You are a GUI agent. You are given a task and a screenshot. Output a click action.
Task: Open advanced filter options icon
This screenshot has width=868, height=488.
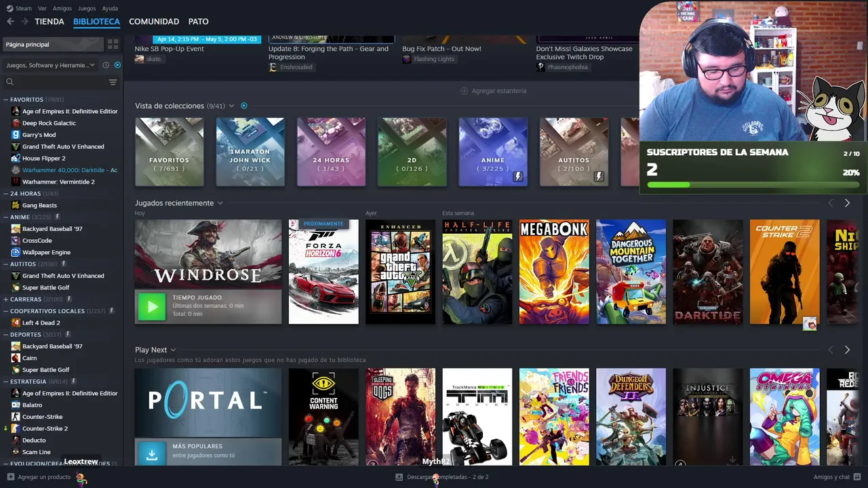[x=113, y=82]
